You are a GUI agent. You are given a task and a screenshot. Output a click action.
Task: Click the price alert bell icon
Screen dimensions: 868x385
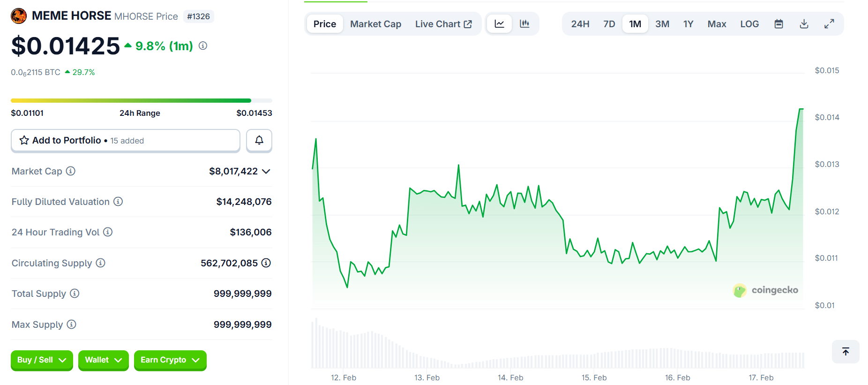[x=259, y=140]
